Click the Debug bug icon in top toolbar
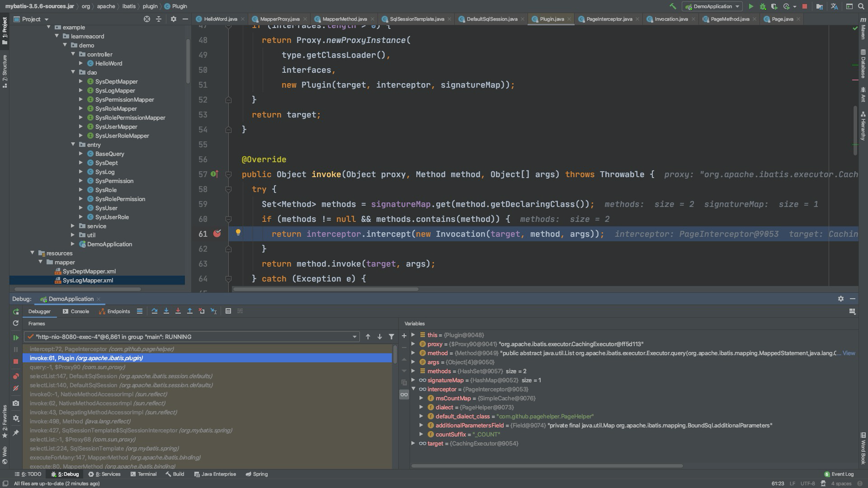The width and height of the screenshot is (868, 488). point(763,6)
